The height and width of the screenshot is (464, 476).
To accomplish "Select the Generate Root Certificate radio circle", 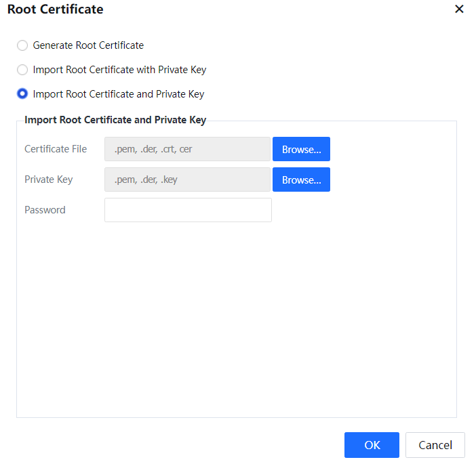I will [22, 45].
